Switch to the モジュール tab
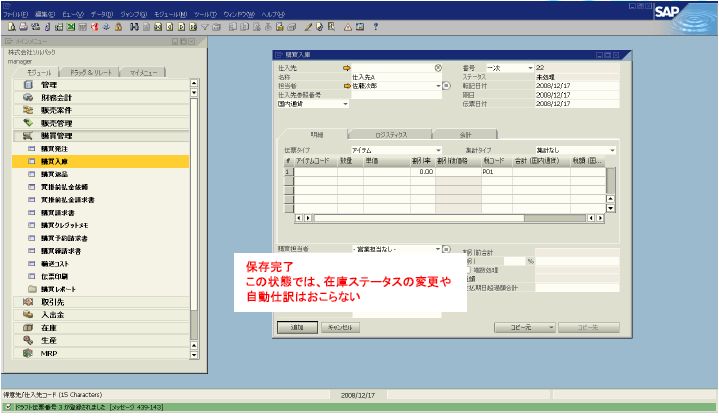Screen dimensions: 719x416 (x=39, y=72)
